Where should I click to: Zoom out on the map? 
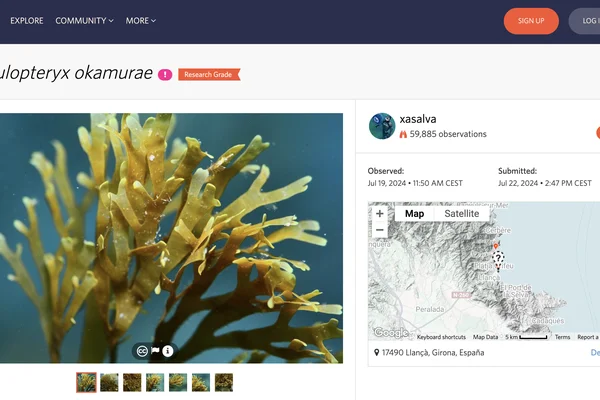380,230
